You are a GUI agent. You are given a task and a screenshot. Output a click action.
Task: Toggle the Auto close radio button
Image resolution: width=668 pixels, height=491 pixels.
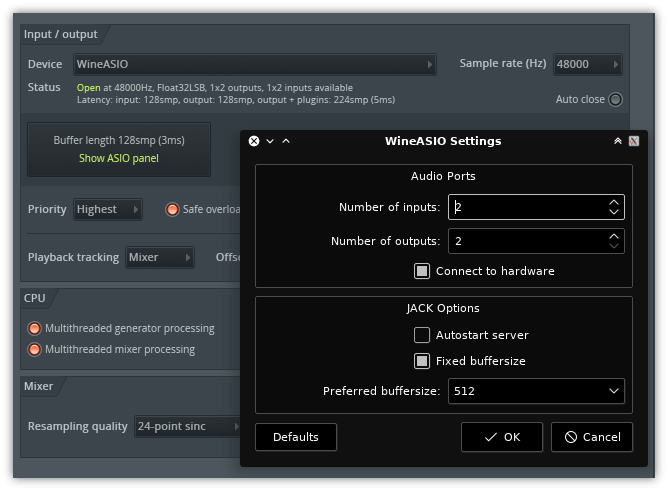point(615,100)
